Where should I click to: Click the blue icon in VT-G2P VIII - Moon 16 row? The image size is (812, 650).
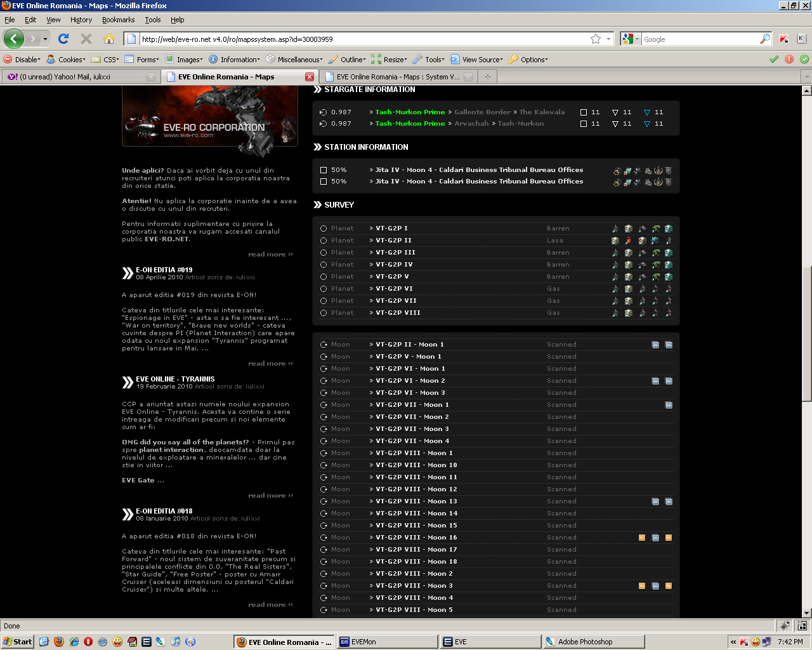[x=655, y=538]
